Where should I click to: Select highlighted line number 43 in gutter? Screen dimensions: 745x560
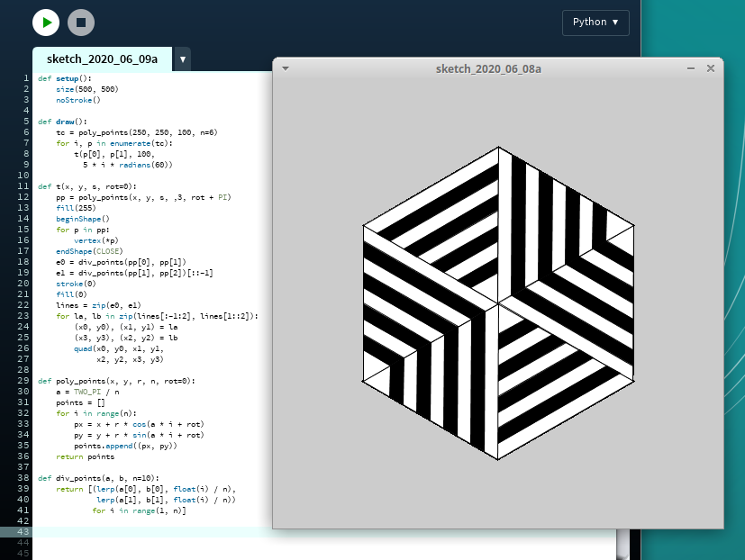pos(25,531)
